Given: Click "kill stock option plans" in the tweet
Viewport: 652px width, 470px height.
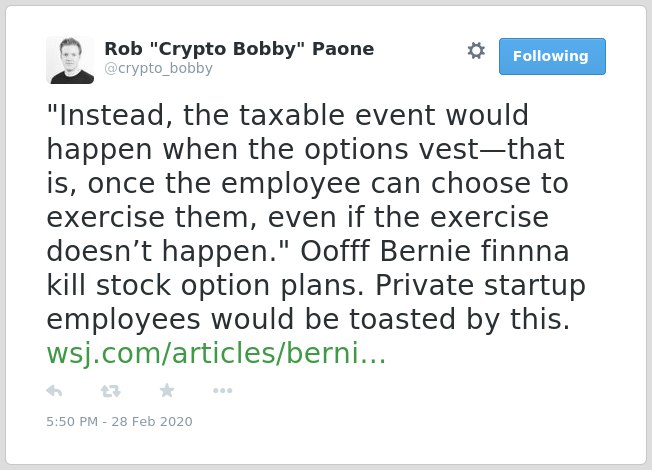Looking at the screenshot, I should pos(205,286).
